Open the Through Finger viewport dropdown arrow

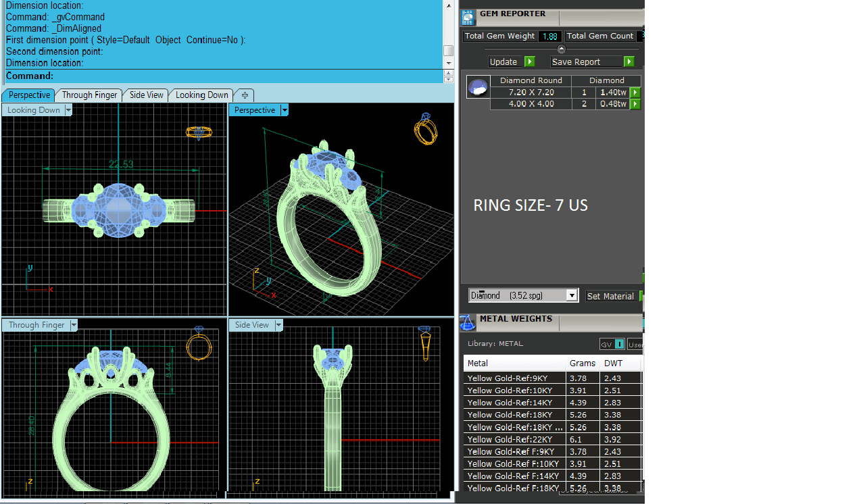tap(74, 325)
